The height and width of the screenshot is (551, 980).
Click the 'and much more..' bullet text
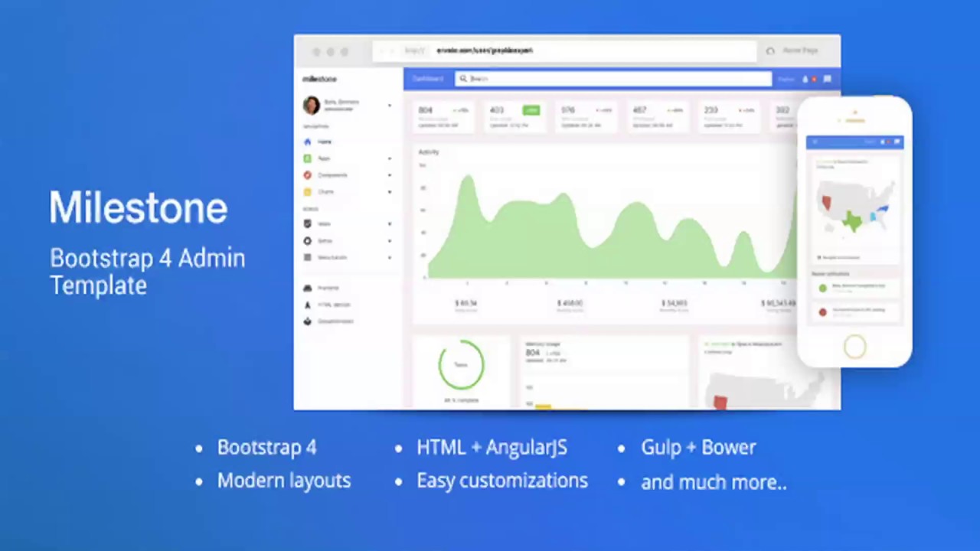714,482
